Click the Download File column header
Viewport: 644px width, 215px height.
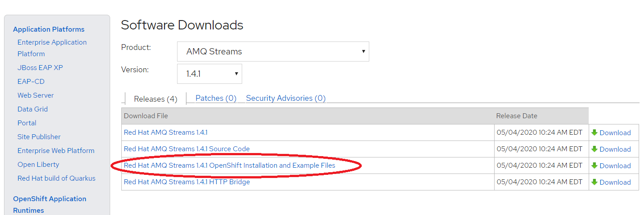pos(146,116)
